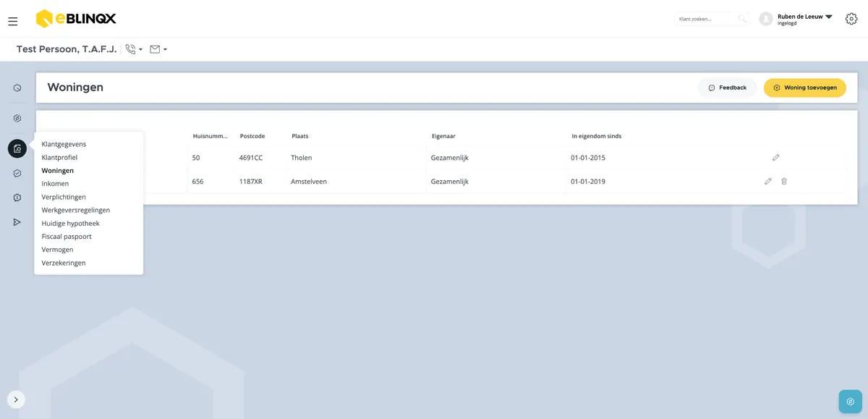The width and height of the screenshot is (868, 419).
Task: Open Huidige hypotheek menu item
Action: coord(71,224)
